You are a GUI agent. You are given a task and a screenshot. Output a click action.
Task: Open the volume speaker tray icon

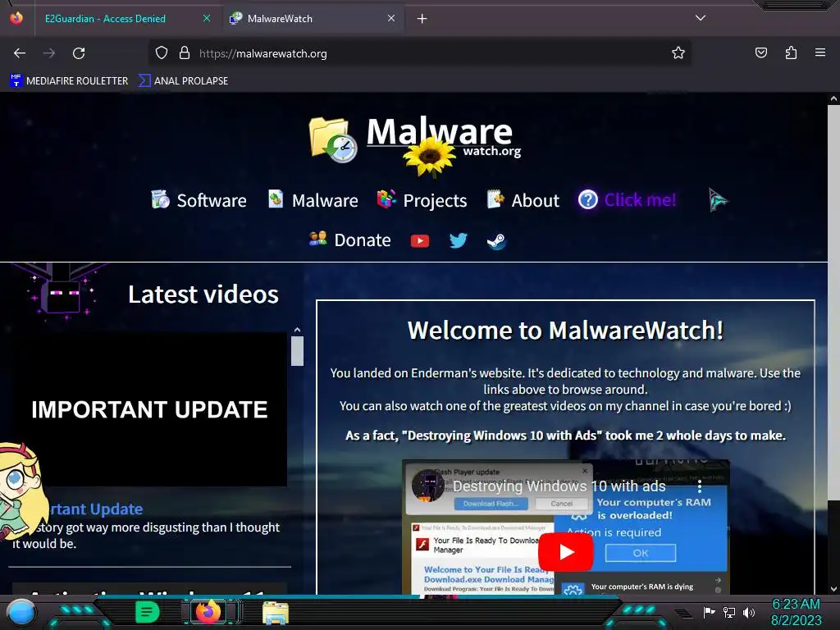point(749,612)
